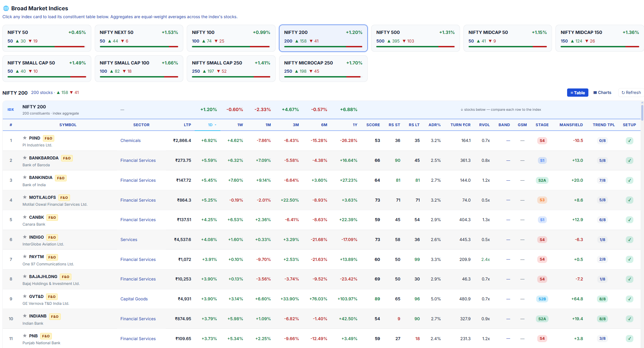Screen dimensions: 644x348
Task: Click S2A stage badge for BANKINDIA
Action: (542, 180)
